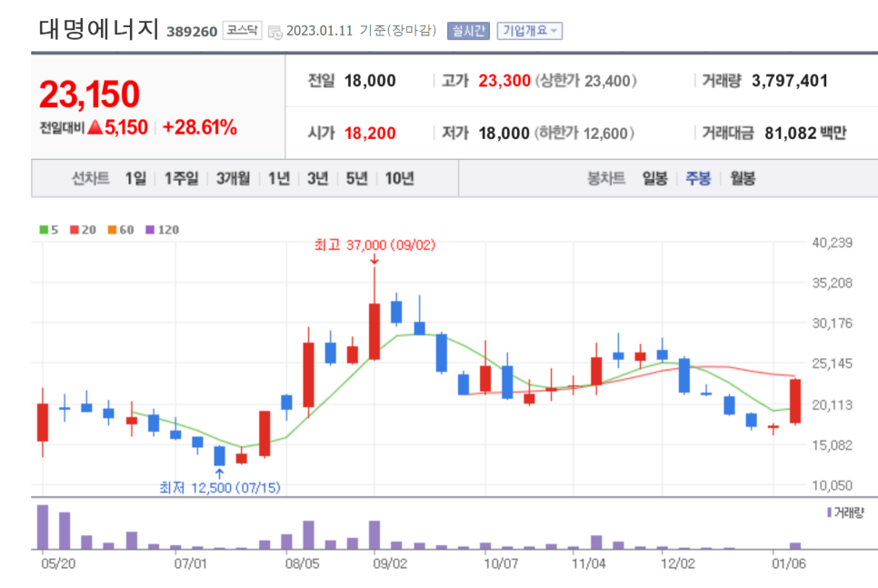Click the red 20-period moving average swatch
878x588 pixels.
click(x=74, y=230)
